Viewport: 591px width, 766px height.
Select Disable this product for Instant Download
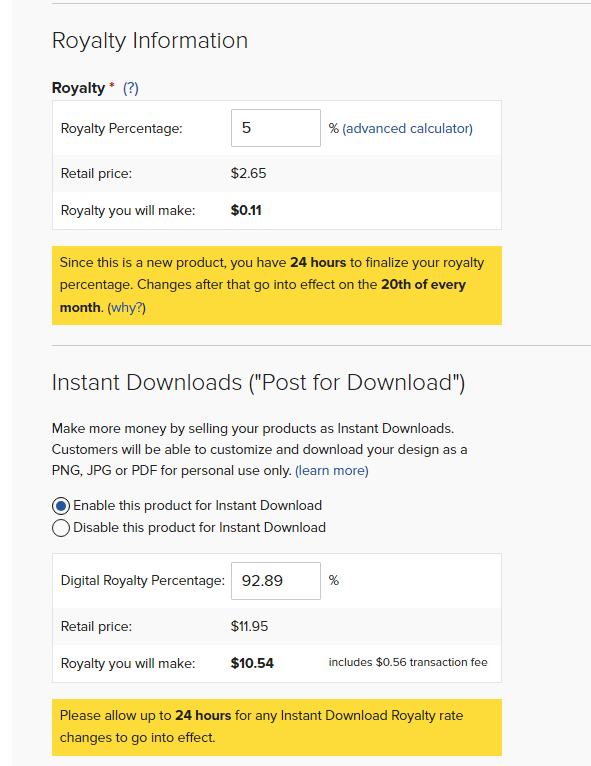(61, 528)
